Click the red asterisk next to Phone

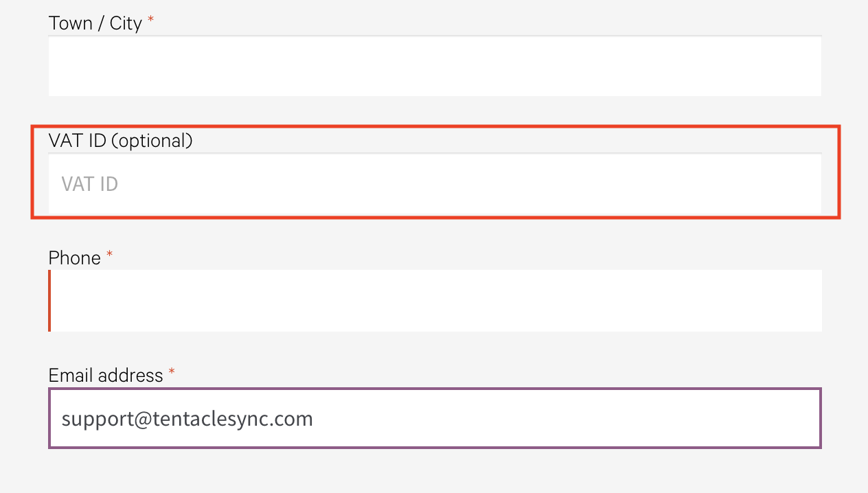(110, 257)
